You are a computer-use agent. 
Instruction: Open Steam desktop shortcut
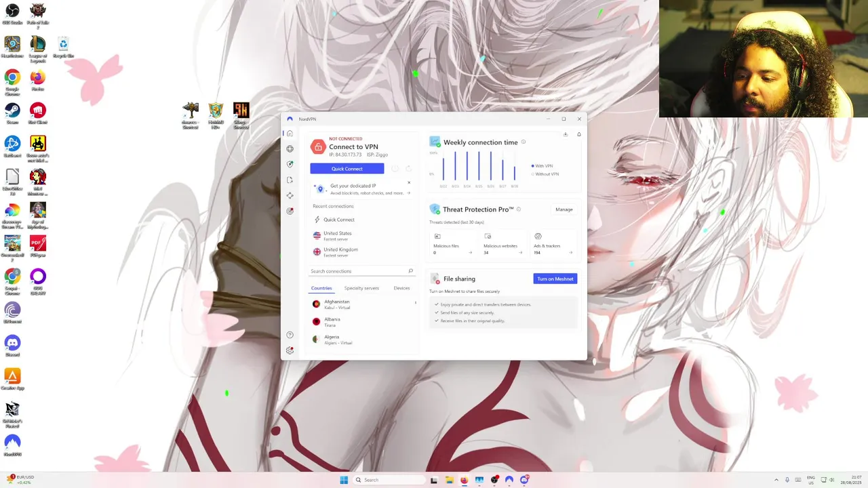point(12,113)
